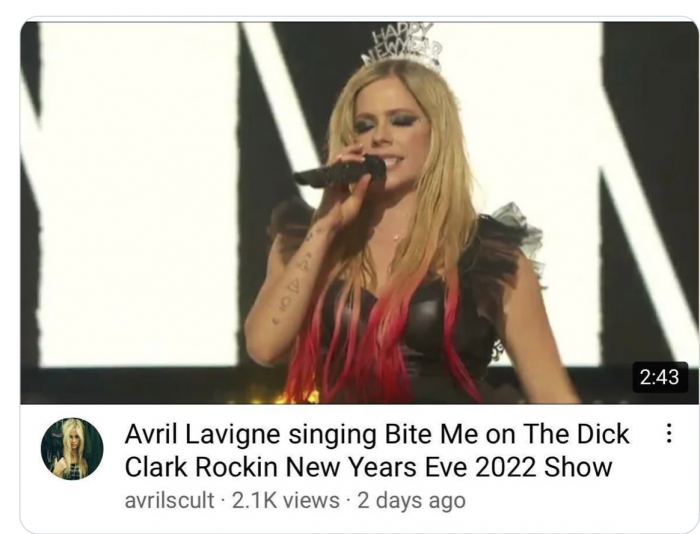Open the three-dot more options menu
The width and height of the screenshot is (700, 534).
tap(668, 433)
